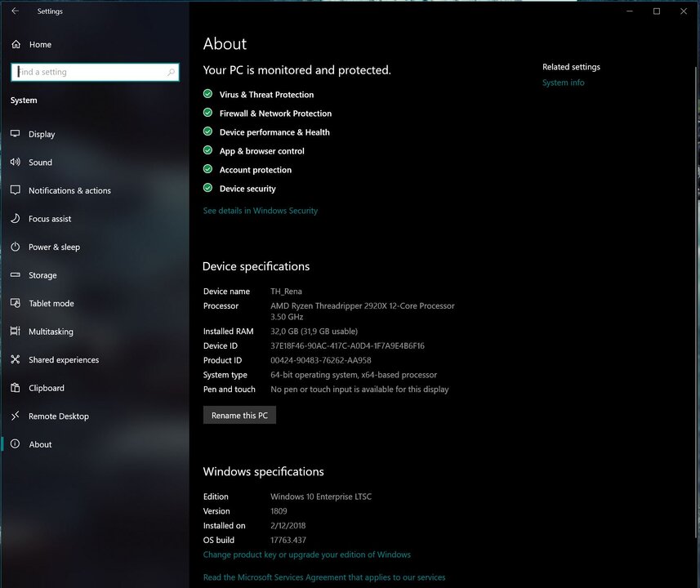Click green check beside App & browser control

[207, 150]
